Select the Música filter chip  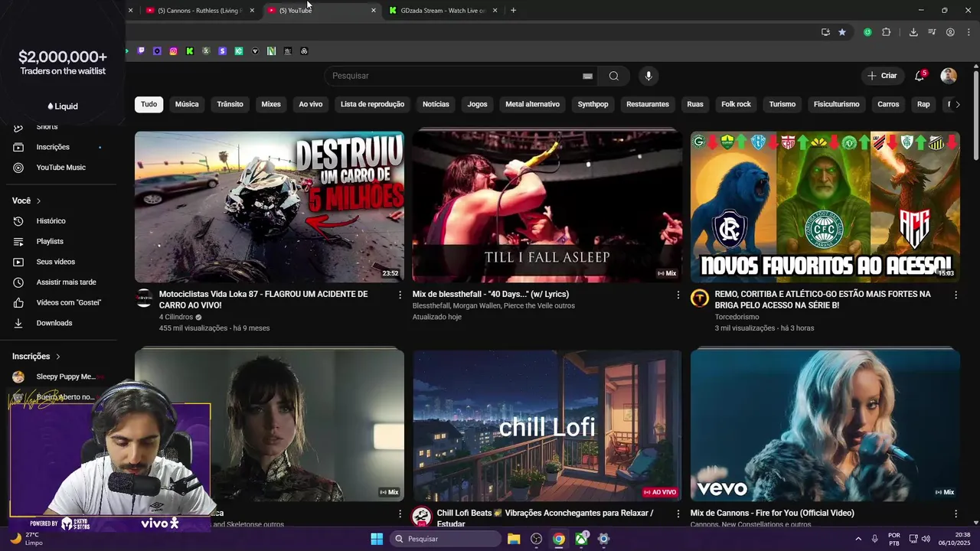[x=187, y=104]
